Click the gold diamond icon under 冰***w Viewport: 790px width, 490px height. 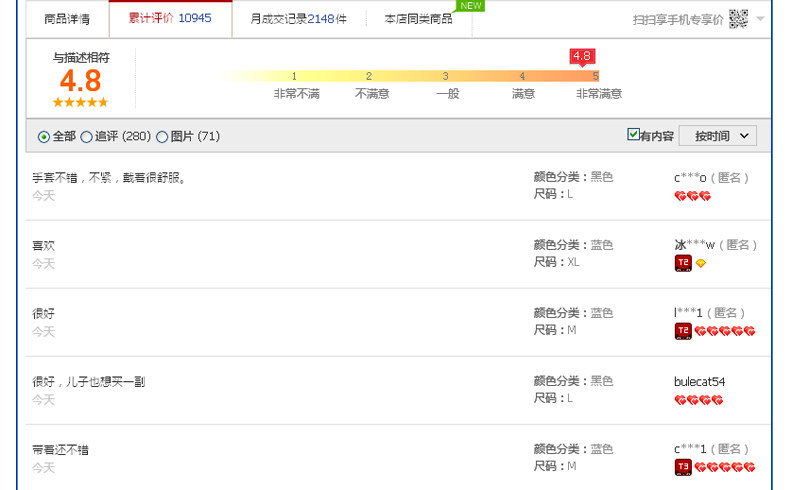(x=701, y=264)
